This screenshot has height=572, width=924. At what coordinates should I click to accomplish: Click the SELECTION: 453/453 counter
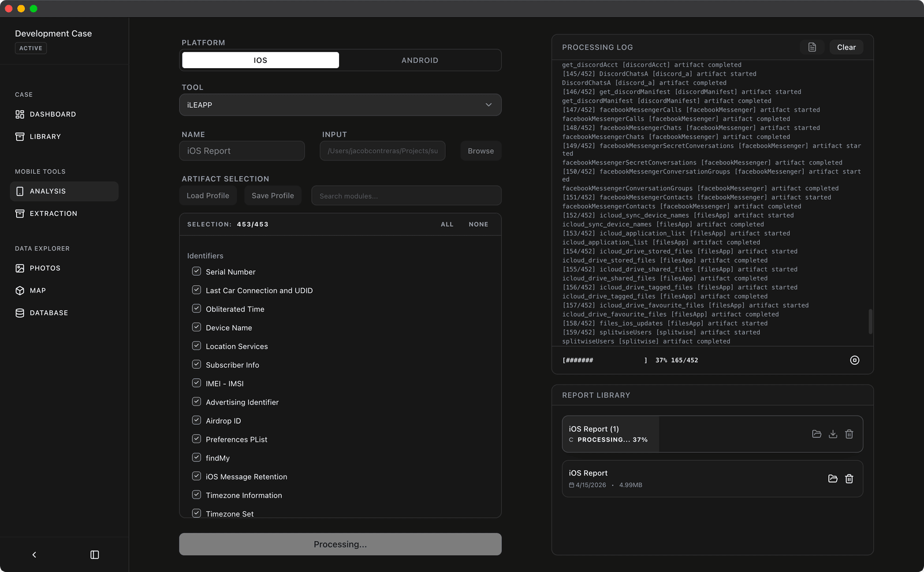[x=228, y=225]
